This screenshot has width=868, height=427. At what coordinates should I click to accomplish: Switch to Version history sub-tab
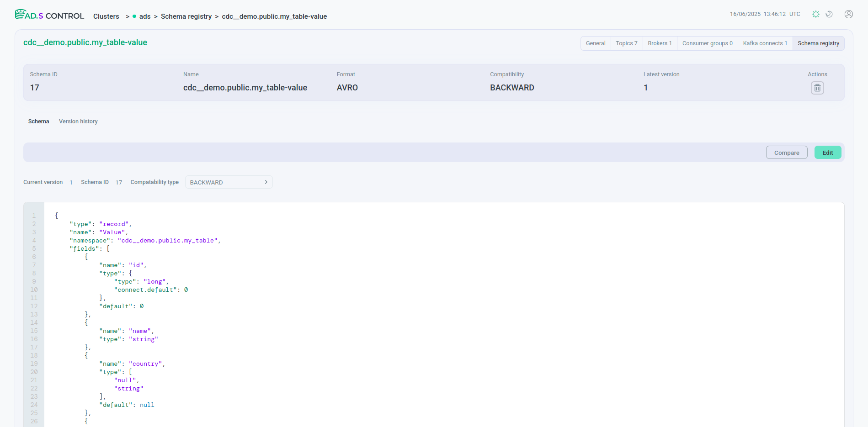coord(78,121)
